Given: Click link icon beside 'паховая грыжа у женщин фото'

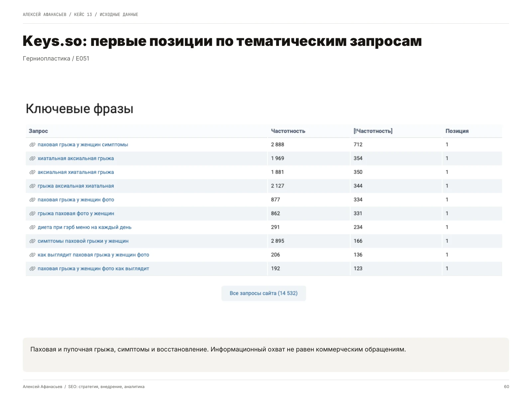Looking at the screenshot, I should click(32, 200).
